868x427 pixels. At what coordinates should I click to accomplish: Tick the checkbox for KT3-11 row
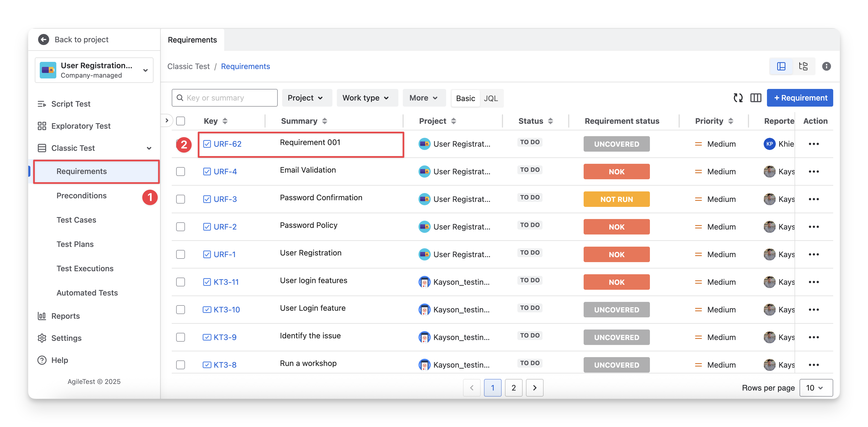(181, 282)
